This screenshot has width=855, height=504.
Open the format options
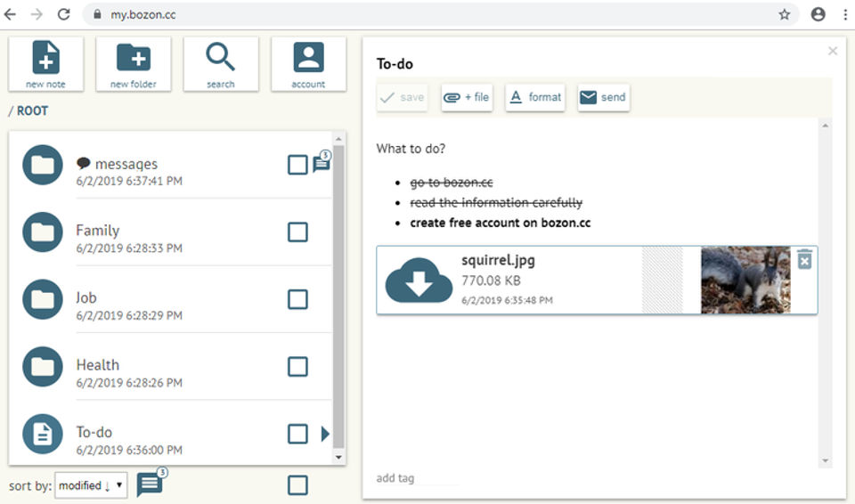535,97
